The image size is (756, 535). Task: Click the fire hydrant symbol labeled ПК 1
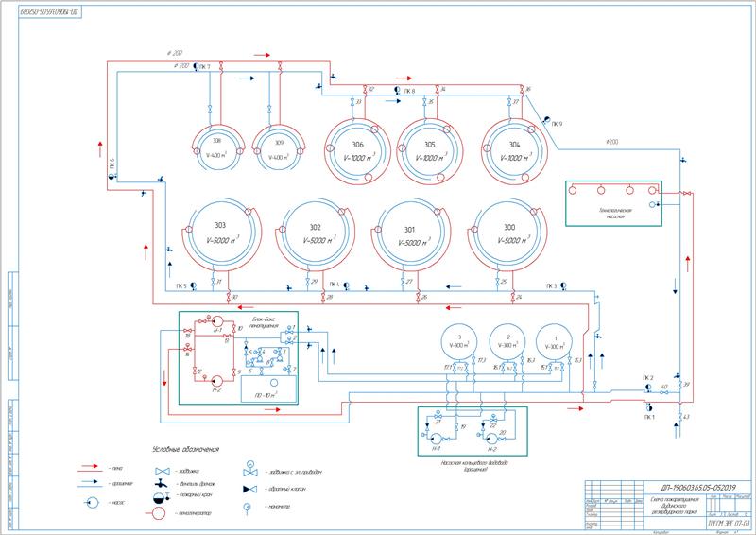click(648, 406)
